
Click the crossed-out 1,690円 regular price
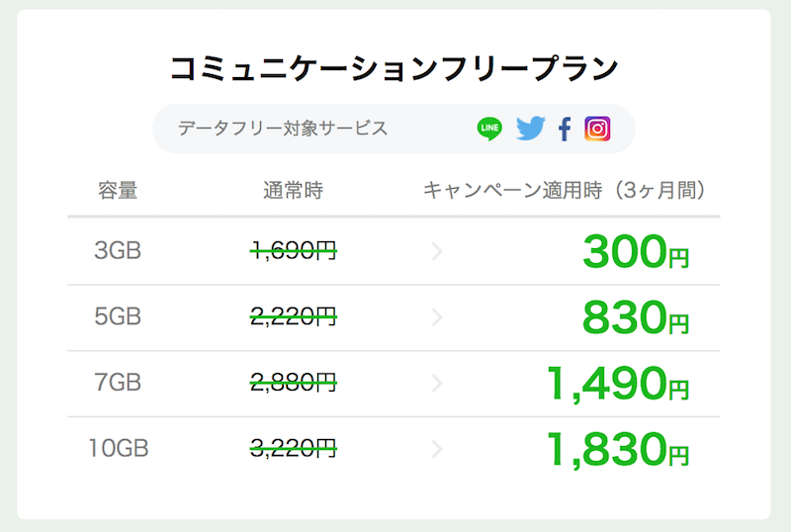[294, 251]
